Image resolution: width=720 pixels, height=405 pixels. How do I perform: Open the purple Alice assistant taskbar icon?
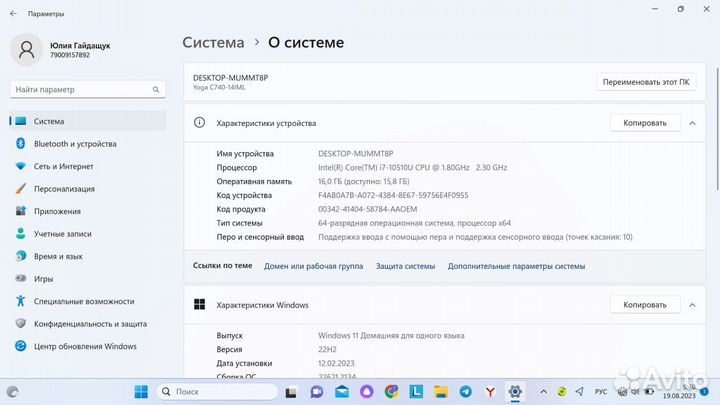(x=366, y=392)
